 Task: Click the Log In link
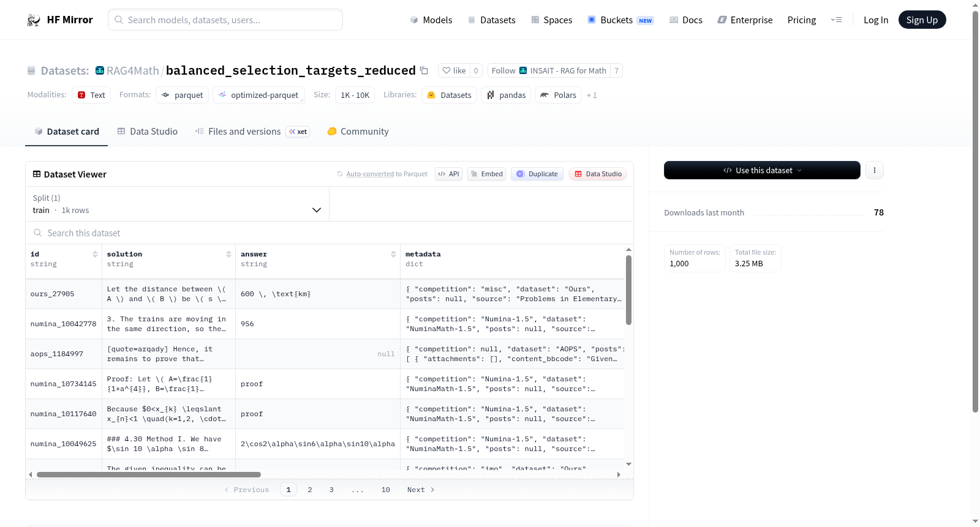click(875, 20)
